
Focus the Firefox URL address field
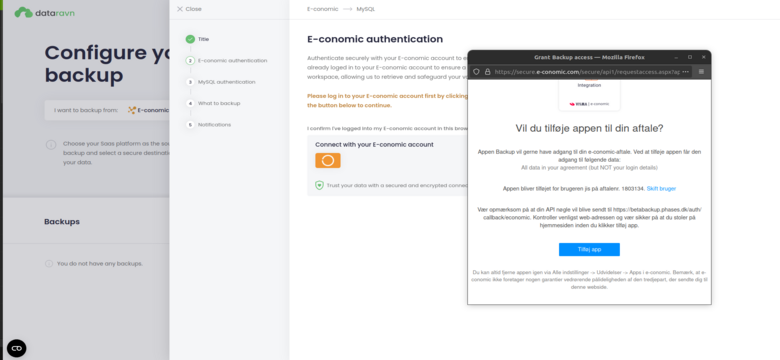click(587, 72)
